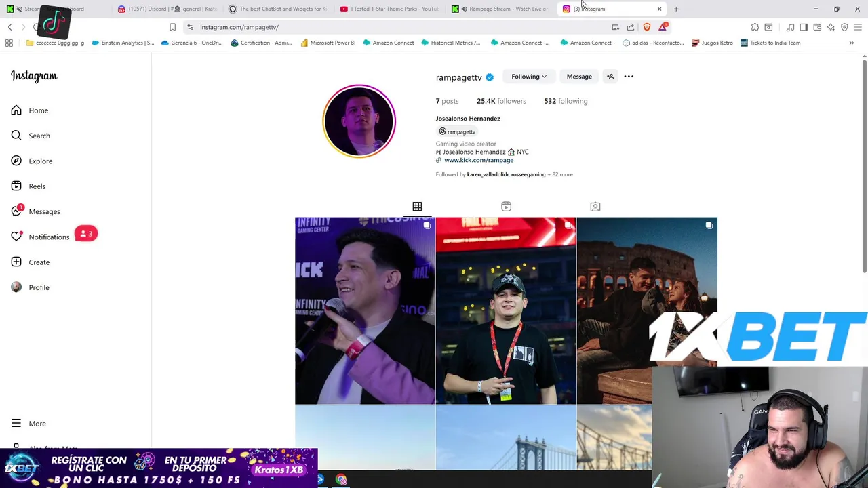The image size is (868, 488).
Task: Open the 'Juegos Retro' bookmark
Action: [712, 43]
